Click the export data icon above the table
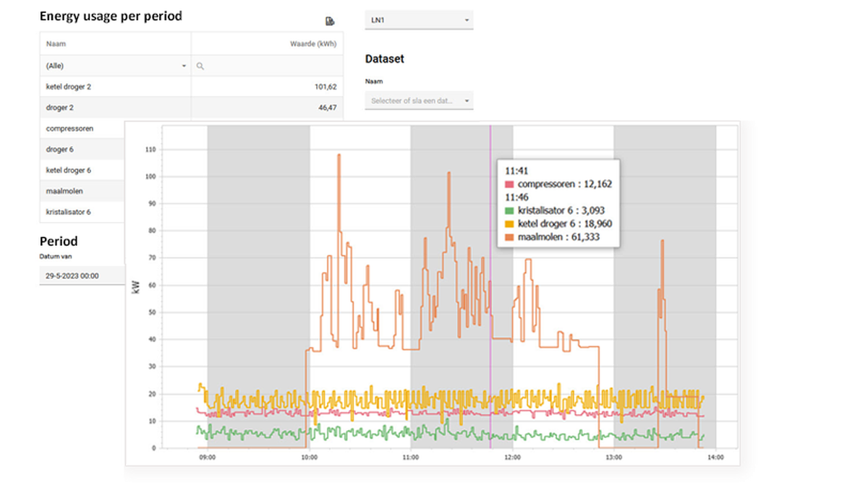The height and width of the screenshot is (488, 868). point(330,22)
